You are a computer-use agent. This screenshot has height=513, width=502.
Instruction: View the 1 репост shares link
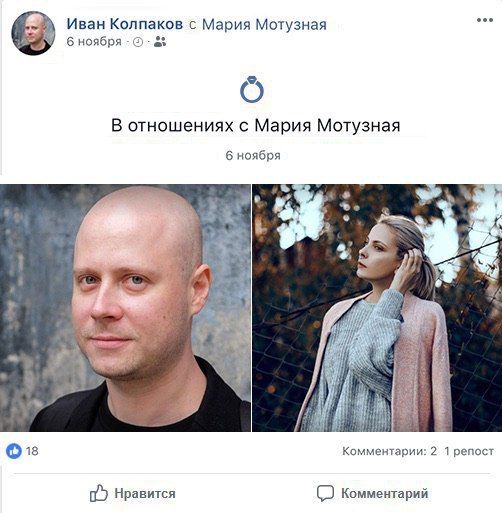[x=469, y=451]
